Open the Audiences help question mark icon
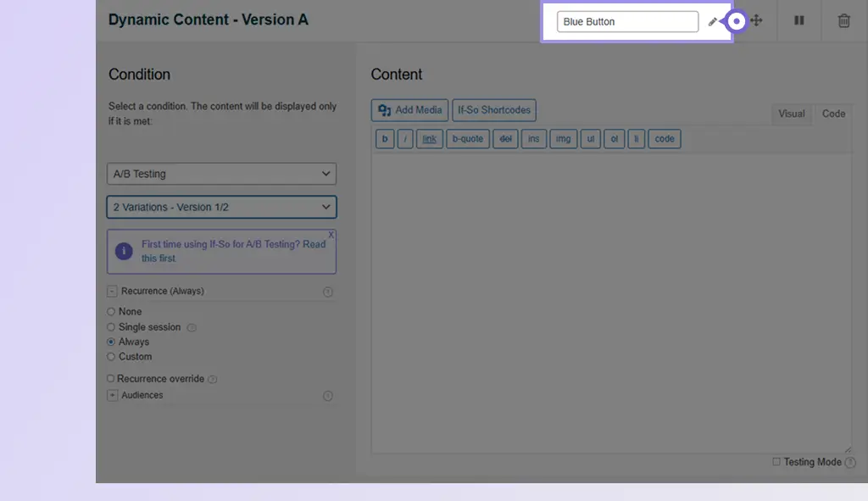This screenshot has height=501, width=868. tap(328, 396)
